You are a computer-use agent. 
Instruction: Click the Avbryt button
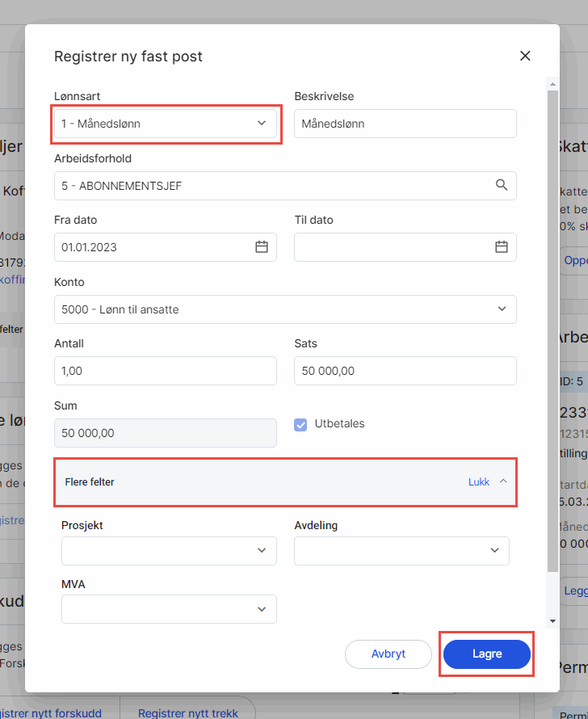388,654
